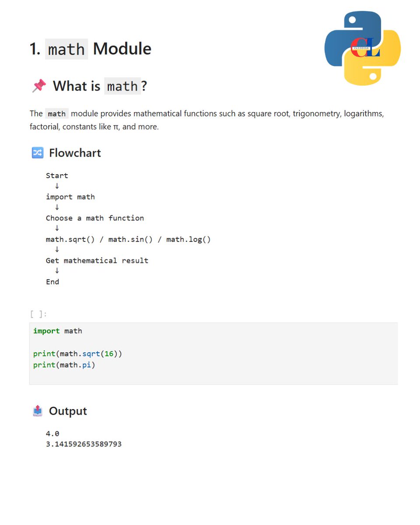Click the "import math" line in code cell
The height and width of the screenshot is (525, 420).
coord(58,331)
